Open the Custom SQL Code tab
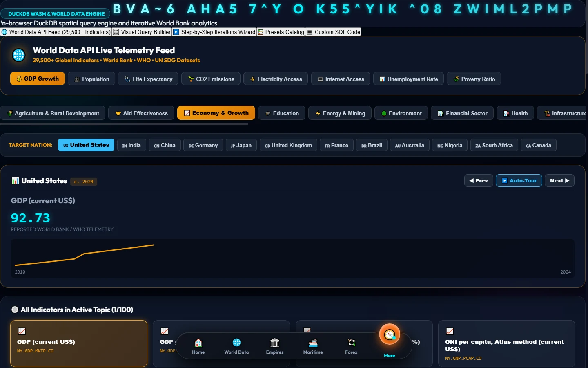588x368 pixels. (333, 32)
